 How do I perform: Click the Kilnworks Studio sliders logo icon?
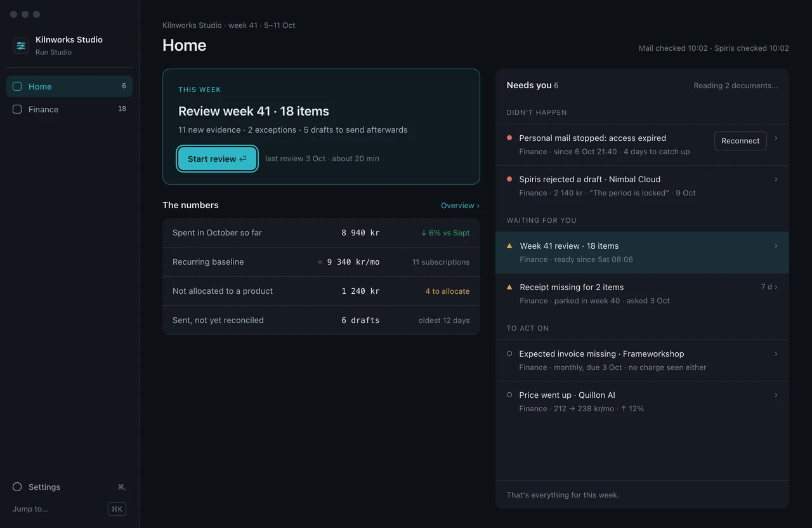[21, 46]
